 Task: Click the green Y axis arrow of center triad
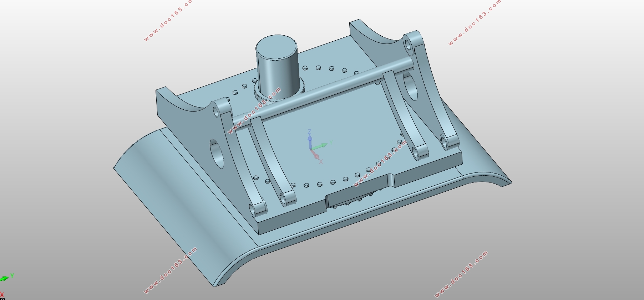(320, 146)
